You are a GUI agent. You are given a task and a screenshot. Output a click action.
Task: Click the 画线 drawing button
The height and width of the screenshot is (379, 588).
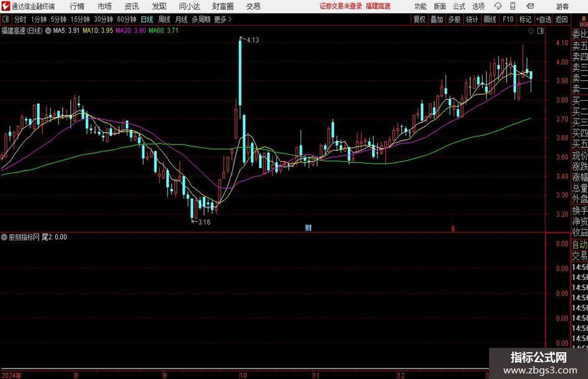point(490,19)
